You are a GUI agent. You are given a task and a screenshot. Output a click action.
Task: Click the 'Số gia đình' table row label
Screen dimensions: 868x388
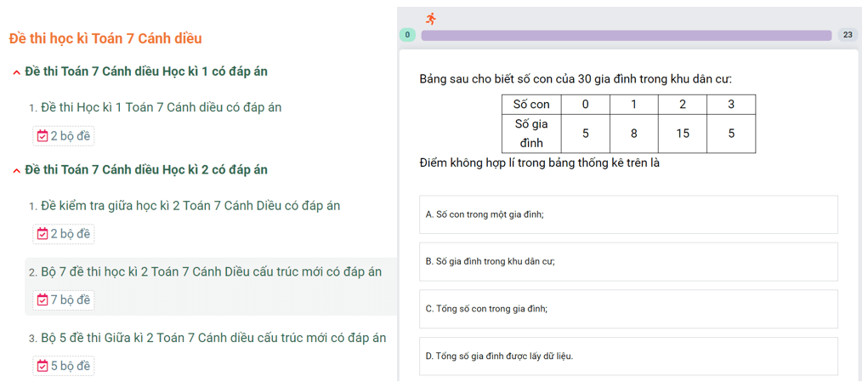531,134
